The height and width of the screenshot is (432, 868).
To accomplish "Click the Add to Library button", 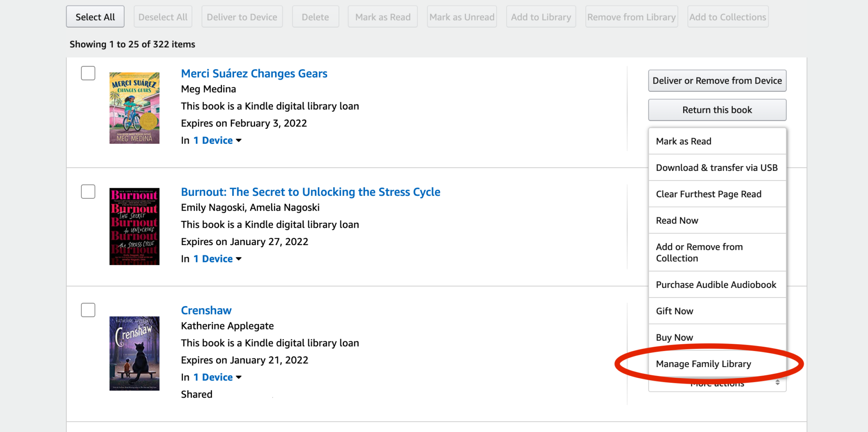I will pyautogui.click(x=541, y=17).
